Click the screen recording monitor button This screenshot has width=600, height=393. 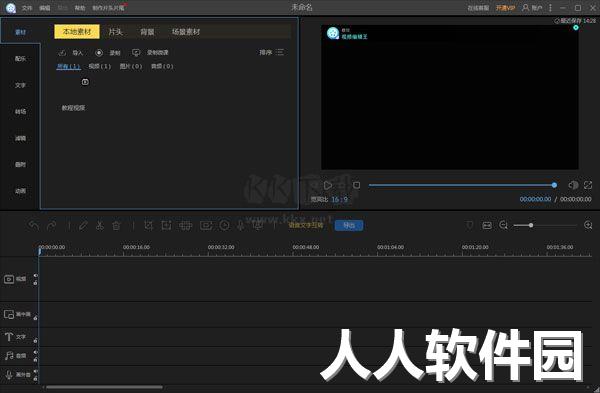(150, 52)
